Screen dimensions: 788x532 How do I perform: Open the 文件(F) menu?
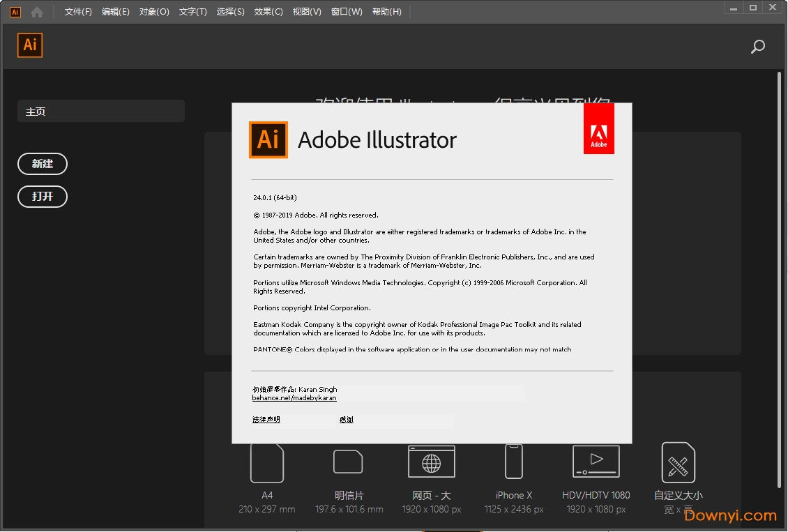[x=78, y=12]
